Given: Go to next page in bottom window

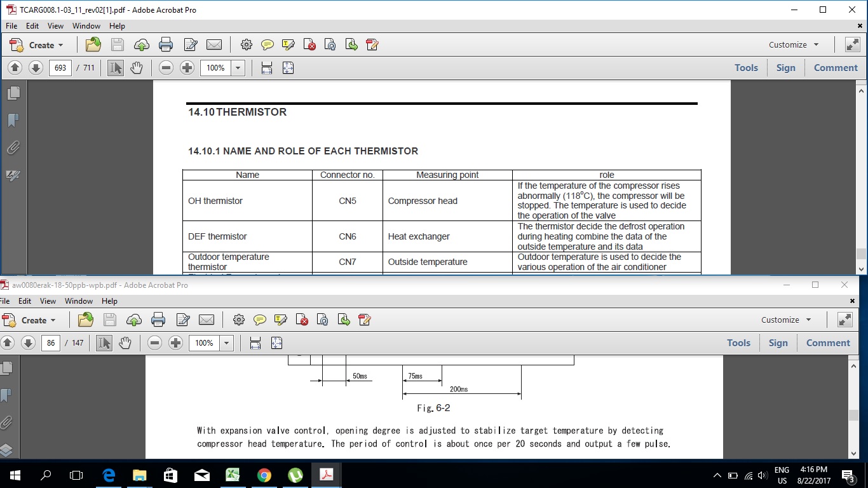Looking at the screenshot, I should [x=28, y=343].
